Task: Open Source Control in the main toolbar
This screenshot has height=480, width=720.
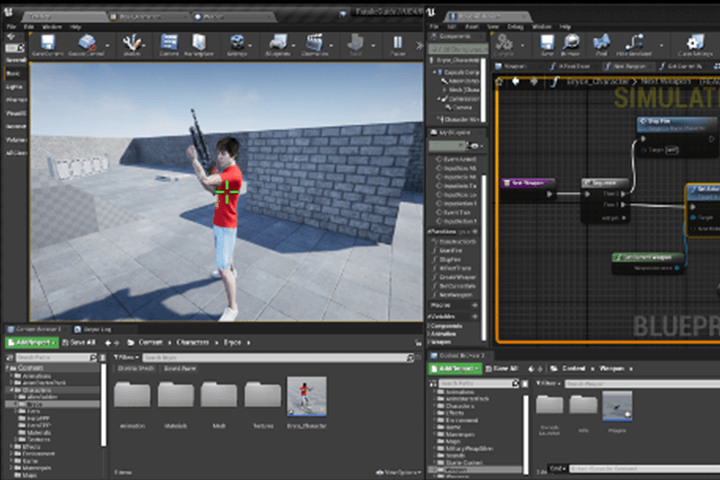Action: 86,45
